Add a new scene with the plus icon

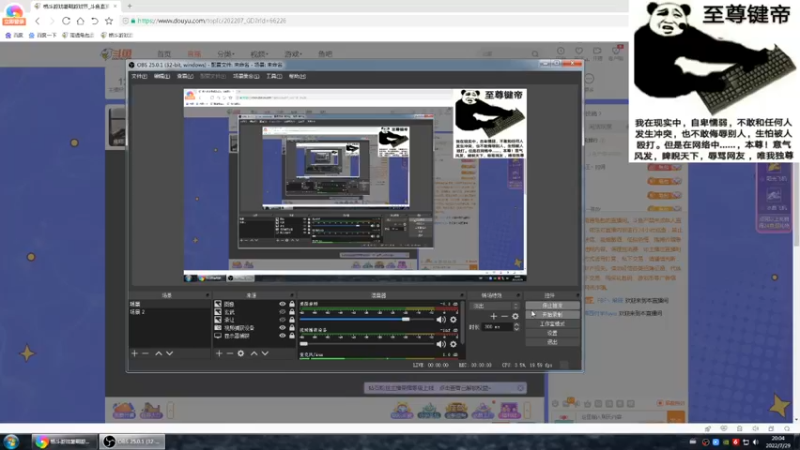click(x=135, y=353)
